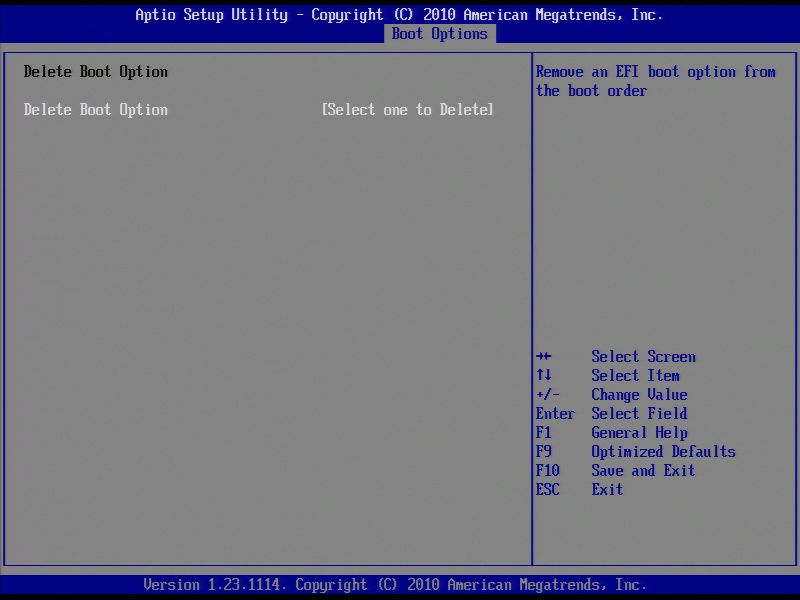
Task: Click the Delete Boot Option page title
Action: 95,71
